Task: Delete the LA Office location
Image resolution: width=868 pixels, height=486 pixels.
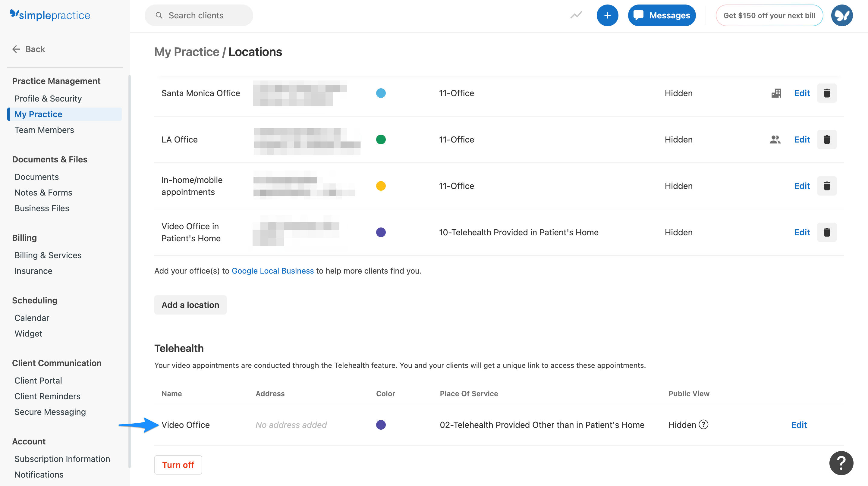Action: (827, 140)
